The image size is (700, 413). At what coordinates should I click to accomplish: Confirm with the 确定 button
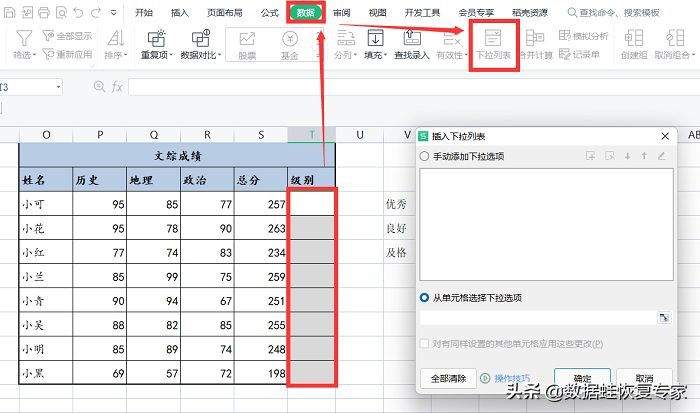[583, 378]
